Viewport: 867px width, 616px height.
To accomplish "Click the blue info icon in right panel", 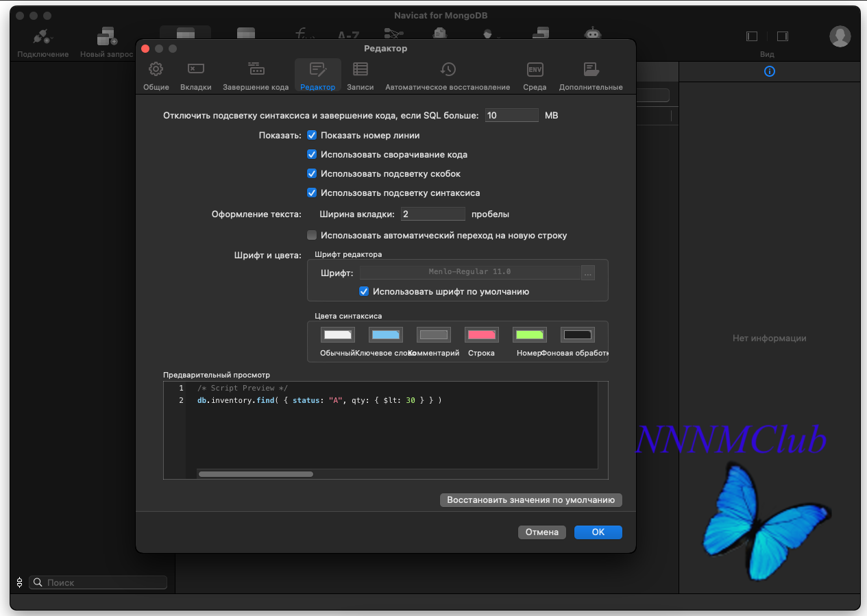I will 770,71.
